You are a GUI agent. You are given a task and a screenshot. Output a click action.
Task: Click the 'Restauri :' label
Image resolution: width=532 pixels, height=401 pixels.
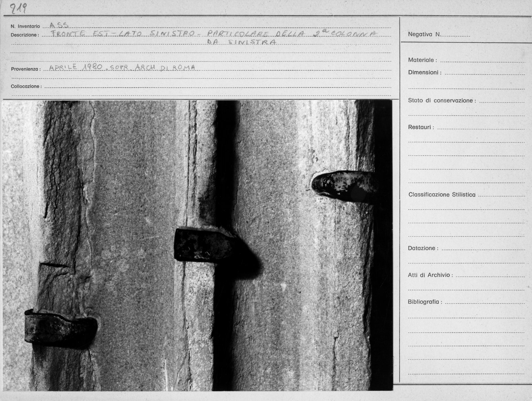[421, 127]
